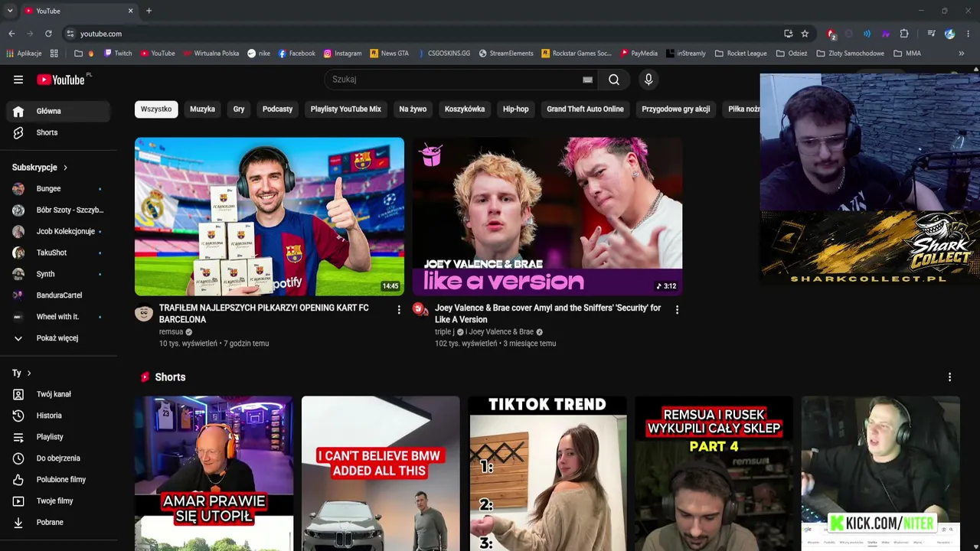Open the Instagram bookmark
The height and width of the screenshot is (551, 980).
342,54
